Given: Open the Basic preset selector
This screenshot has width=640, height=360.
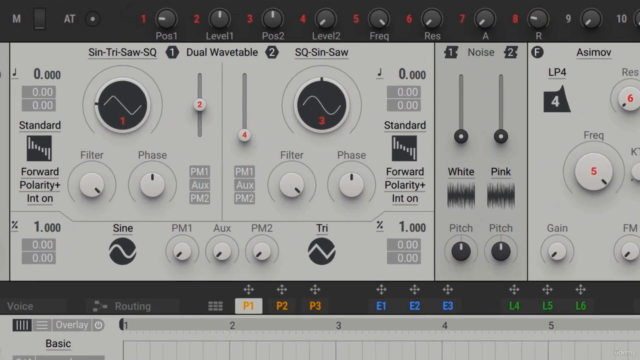Looking at the screenshot, I should pos(58,344).
